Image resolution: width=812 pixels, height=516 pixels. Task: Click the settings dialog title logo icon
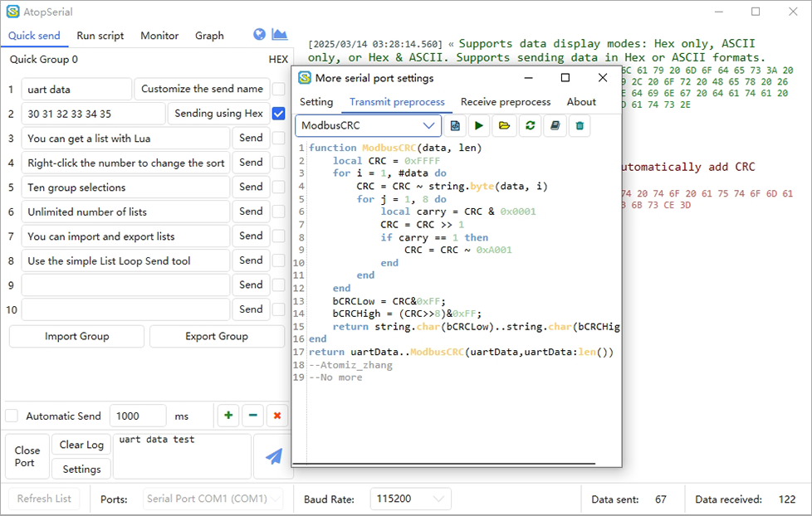tap(305, 78)
